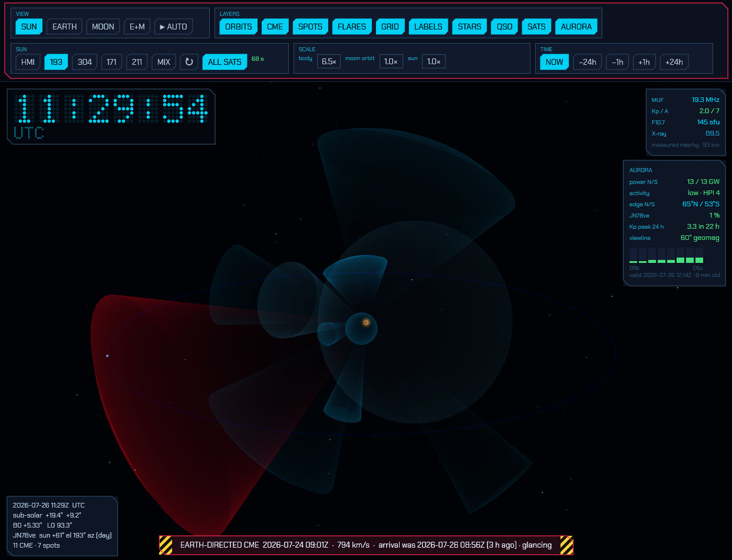732x560 pixels.
Task: Hide the SPOTS layer
Action: [310, 27]
